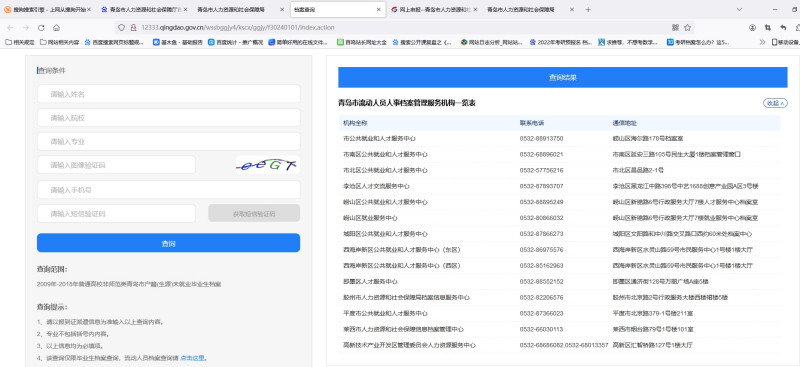Click the 获取短信验证码 button
The width and height of the screenshot is (800, 367).
(254, 213)
